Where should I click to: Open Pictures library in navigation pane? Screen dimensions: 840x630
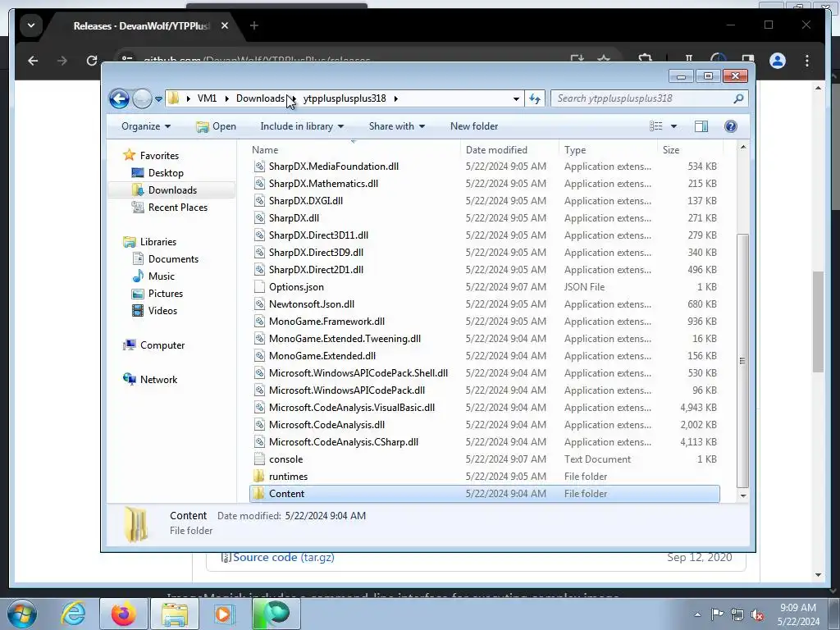(x=166, y=294)
